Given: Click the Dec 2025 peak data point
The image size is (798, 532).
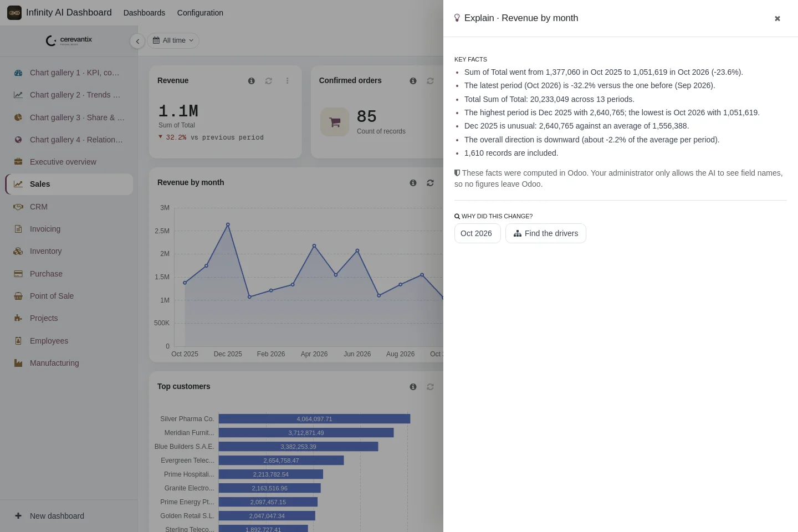Looking at the screenshot, I should pos(228,224).
